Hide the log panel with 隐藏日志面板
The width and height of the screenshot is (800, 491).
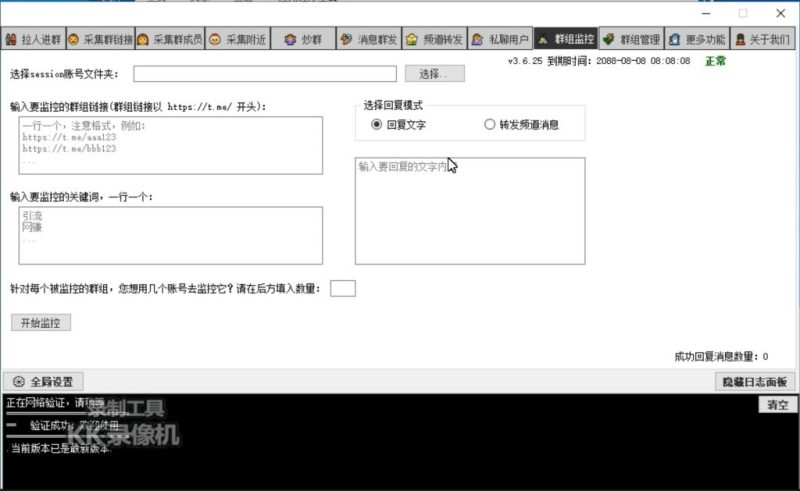[x=755, y=381]
